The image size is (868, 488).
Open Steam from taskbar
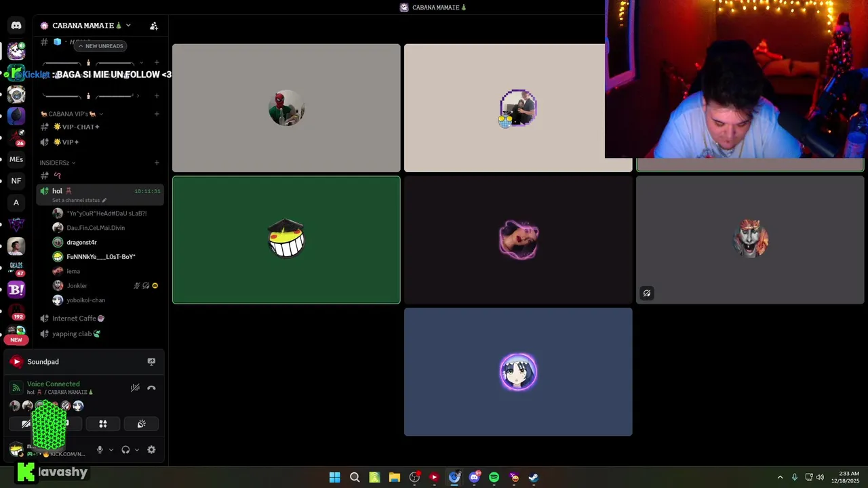[534, 477]
